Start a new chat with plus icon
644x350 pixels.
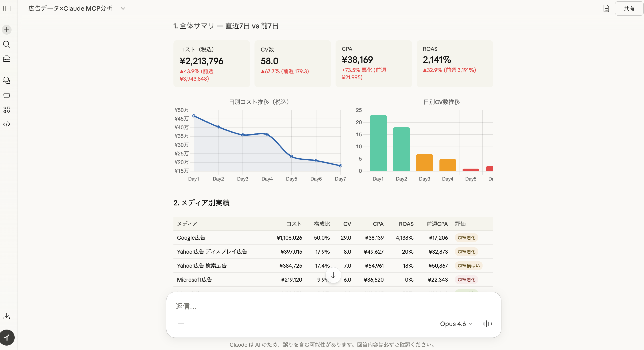tap(7, 30)
